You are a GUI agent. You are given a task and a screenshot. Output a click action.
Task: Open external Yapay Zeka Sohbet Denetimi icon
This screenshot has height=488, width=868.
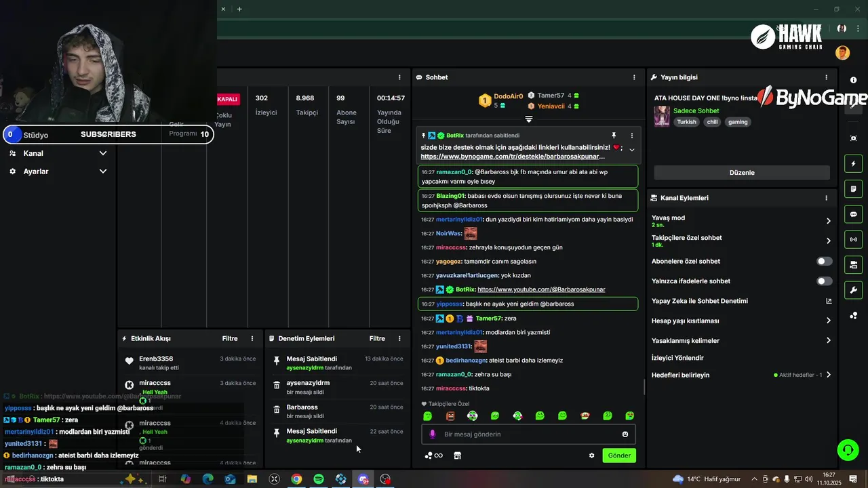(829, 301)
